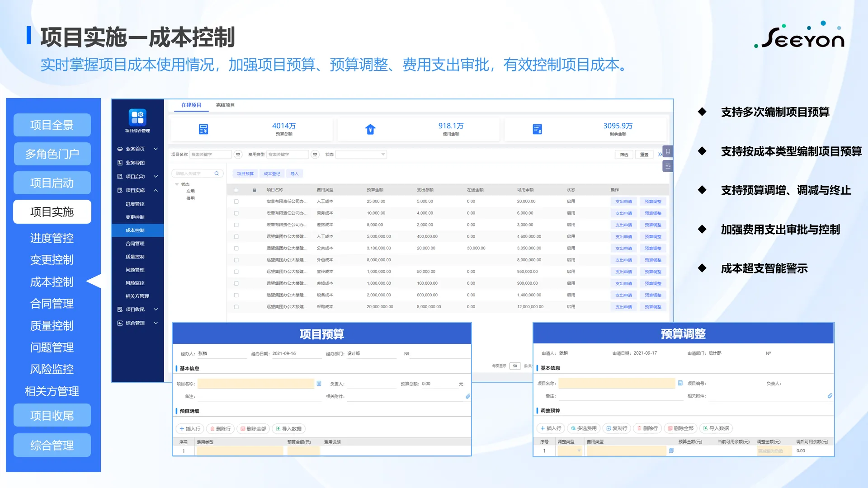Click the 成本登记 toolbar button
Image resolution: width=868 pixels, height=488 pixels.
tap(272, 174)
